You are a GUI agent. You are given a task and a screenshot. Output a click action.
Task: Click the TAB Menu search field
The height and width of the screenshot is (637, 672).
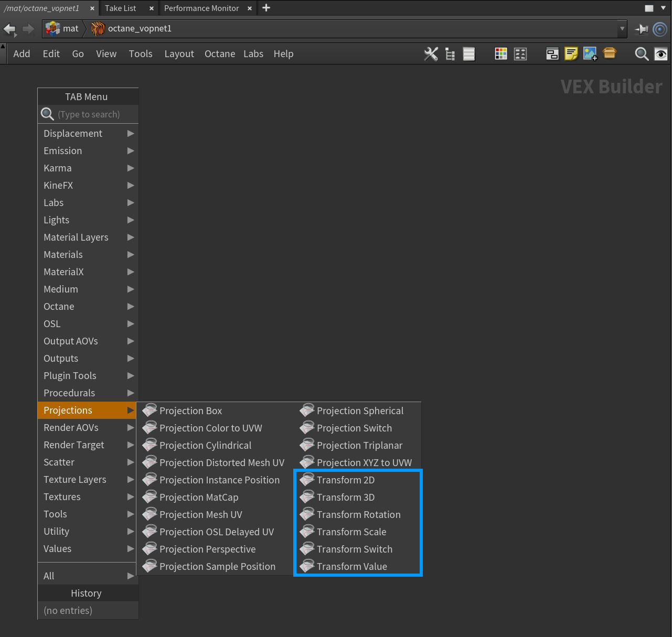[x=94, y=114]
